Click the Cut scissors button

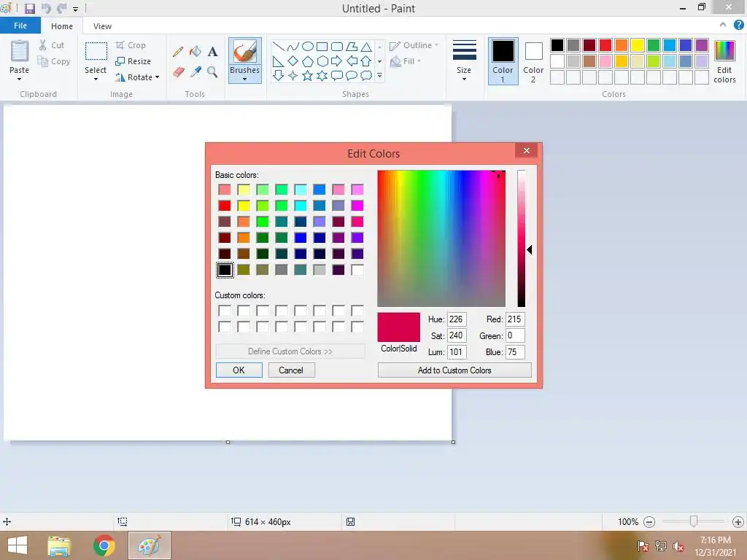(52, 45)
